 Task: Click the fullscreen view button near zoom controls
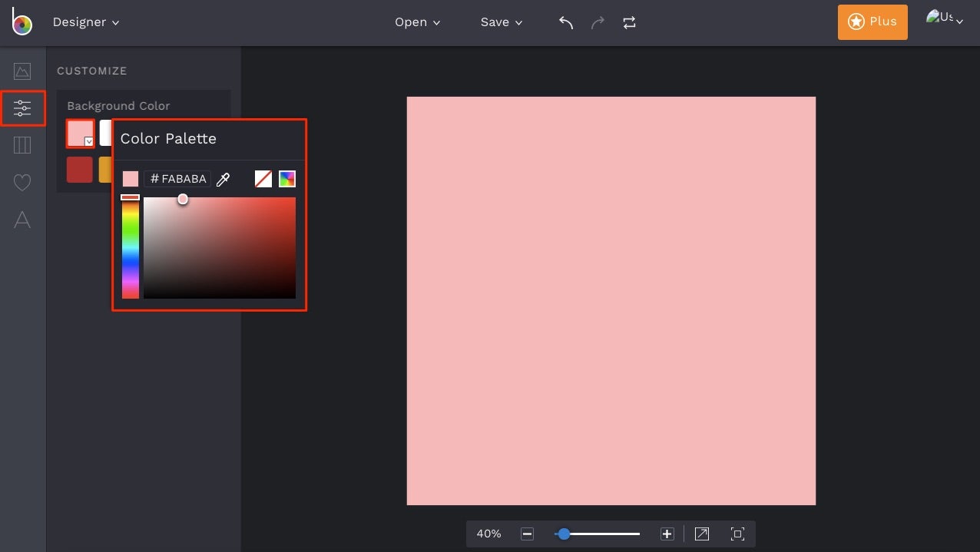click(737, 533)
